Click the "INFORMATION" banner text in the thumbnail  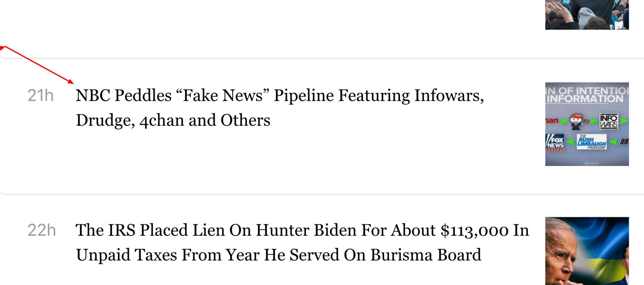[585, 99]
